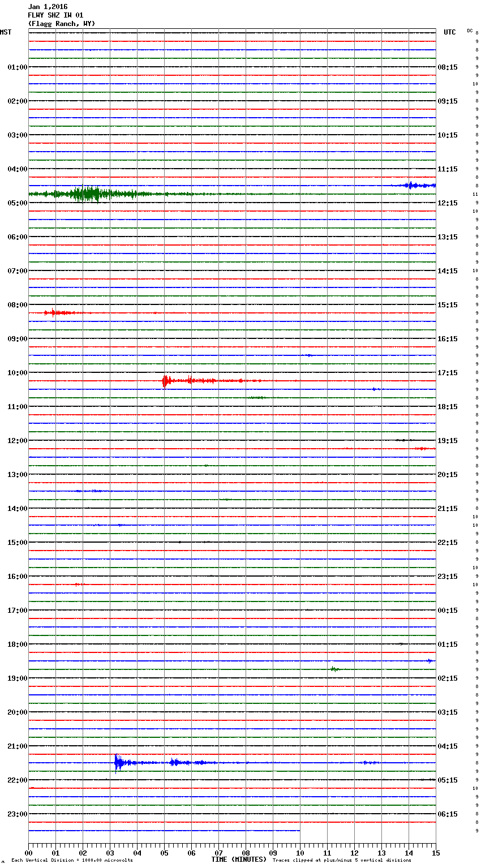Select the 08:00 MST time label
481x868 pixels.
(x=18, y=305)
